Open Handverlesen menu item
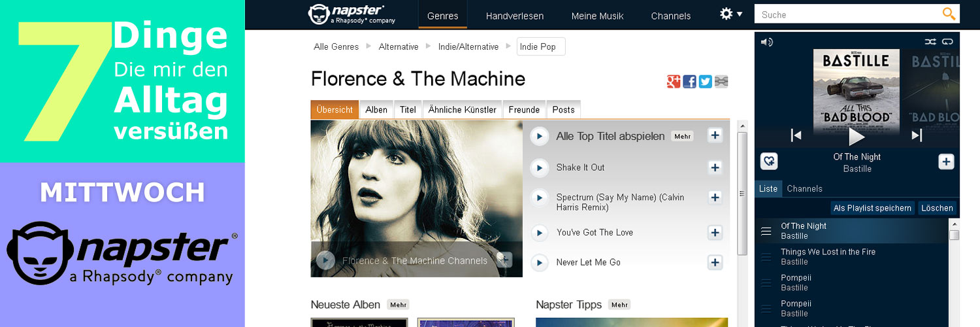The image size is (980, 327). [x=515, y=16]
